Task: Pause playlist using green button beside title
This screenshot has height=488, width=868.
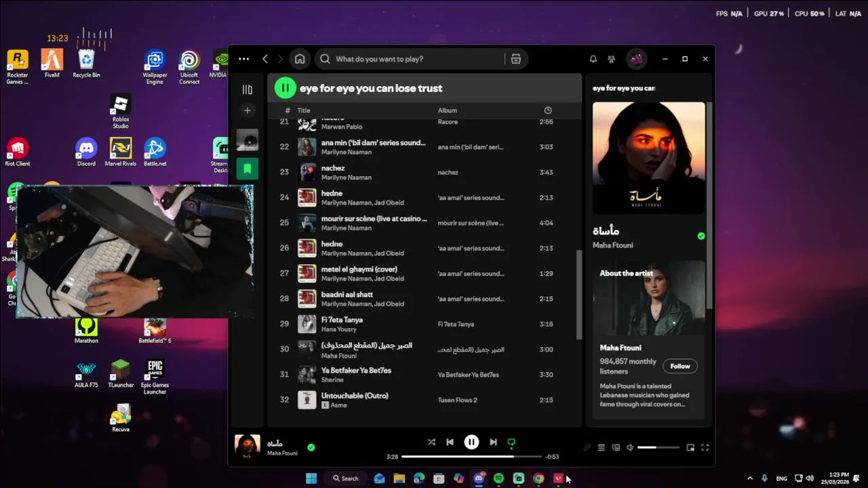Action: pyautogui.click(x=285, y=87)
